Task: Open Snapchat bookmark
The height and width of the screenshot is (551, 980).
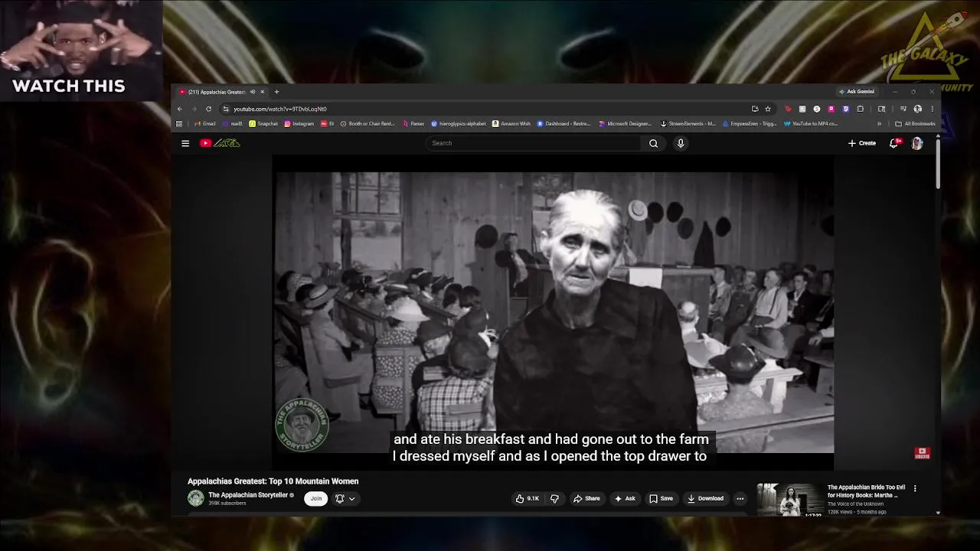Action: click(263, 123)
